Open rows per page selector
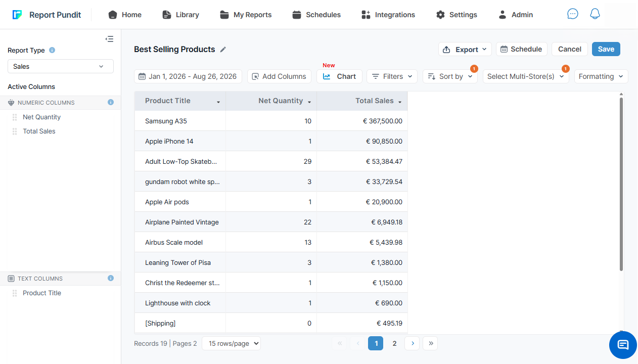The image size is (638, 364). click(231, 343)
